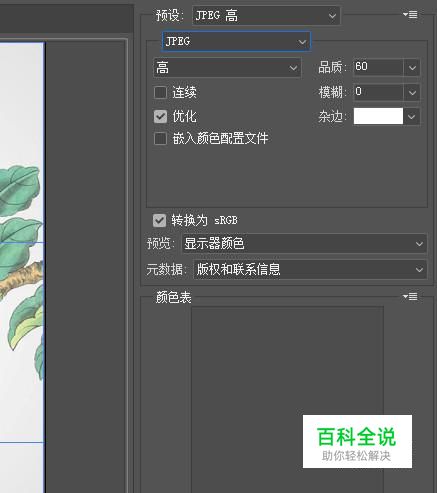Open the 模糊 blur value arrow
The width and height of the screenshot is (437, 493).
(412, 92)
